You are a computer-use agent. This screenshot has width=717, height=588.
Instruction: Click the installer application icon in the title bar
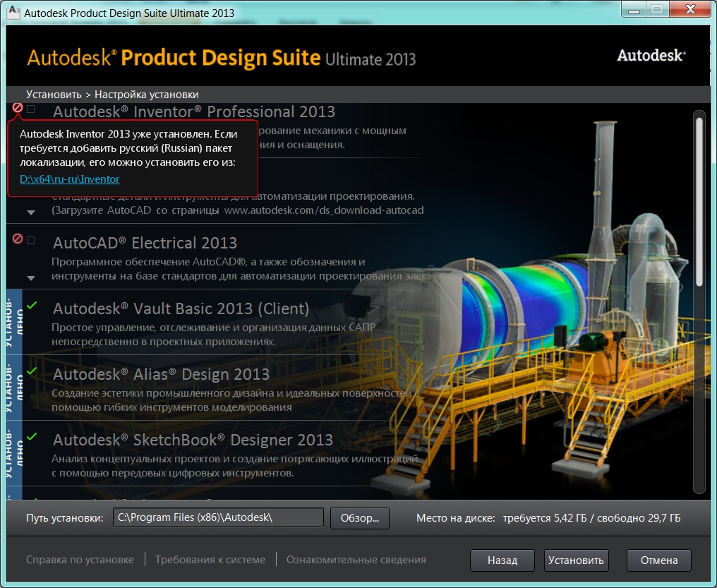tap(12, 11)
